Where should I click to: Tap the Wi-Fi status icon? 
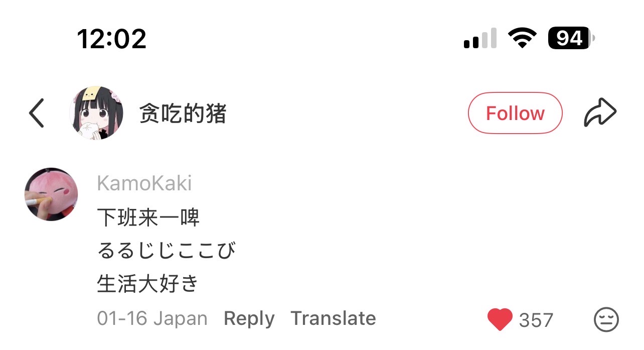522,38
